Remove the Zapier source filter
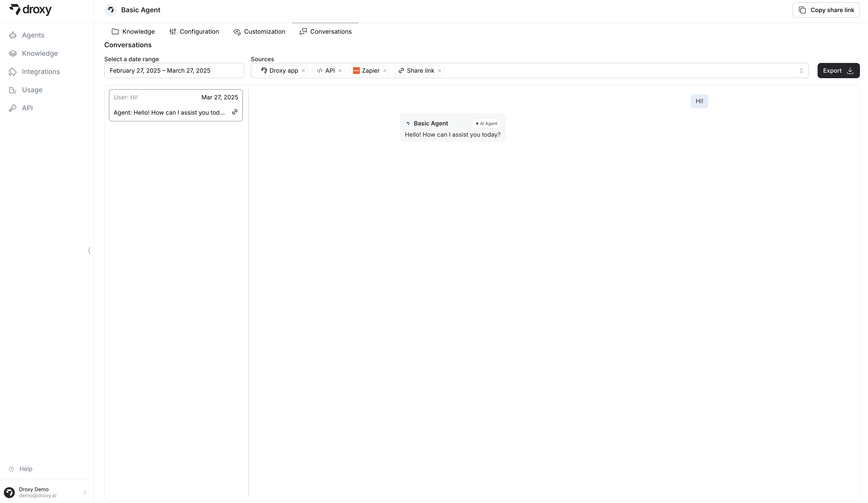Image resolution: width=868 pixels, height=503 pixels. point(385,71)
